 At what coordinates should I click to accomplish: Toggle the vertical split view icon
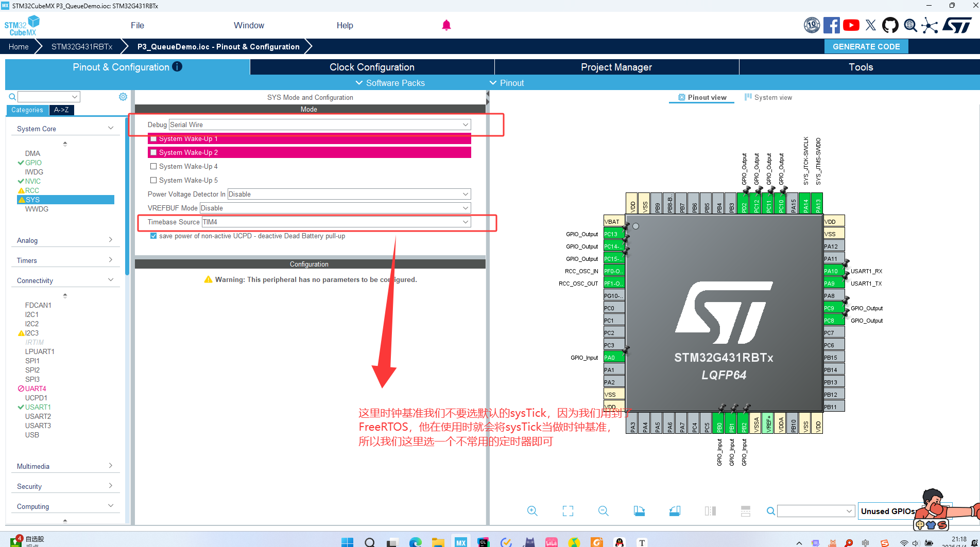[710, 511]
